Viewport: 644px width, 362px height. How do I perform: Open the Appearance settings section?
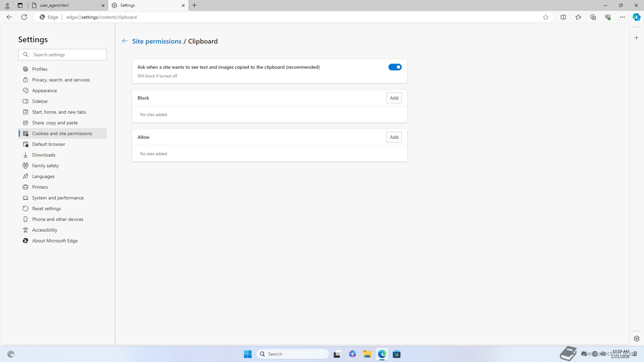tap(44, 90)
